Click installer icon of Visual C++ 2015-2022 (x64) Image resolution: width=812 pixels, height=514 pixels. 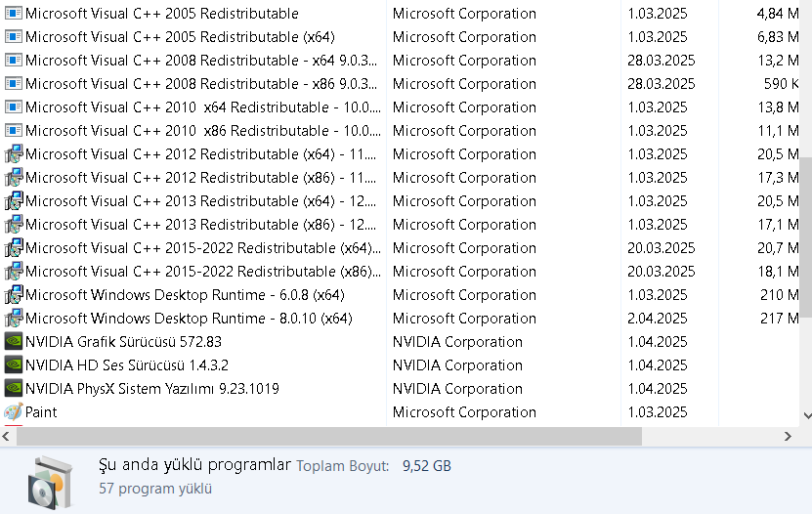click(14, 248)
